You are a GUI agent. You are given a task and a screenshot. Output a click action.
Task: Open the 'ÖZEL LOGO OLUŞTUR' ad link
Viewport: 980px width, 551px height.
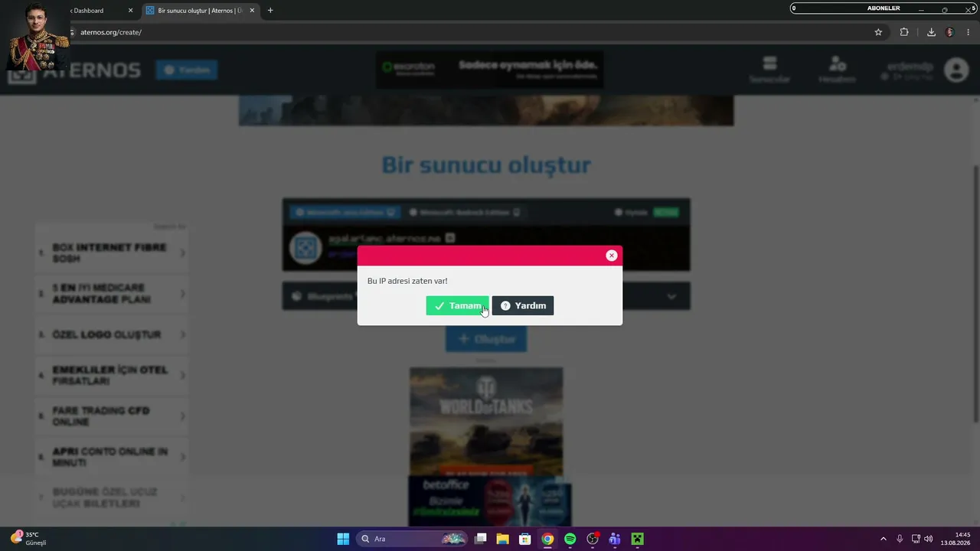click(112, 334)
